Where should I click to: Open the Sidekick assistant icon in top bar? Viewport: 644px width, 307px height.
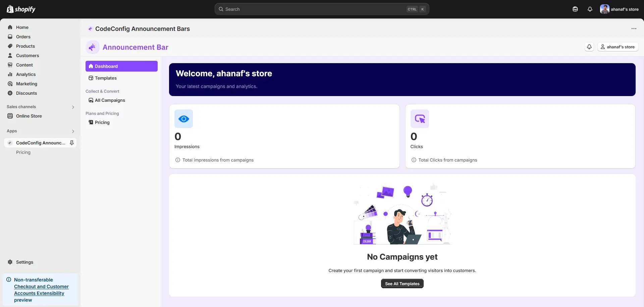[x=575, y=9]
